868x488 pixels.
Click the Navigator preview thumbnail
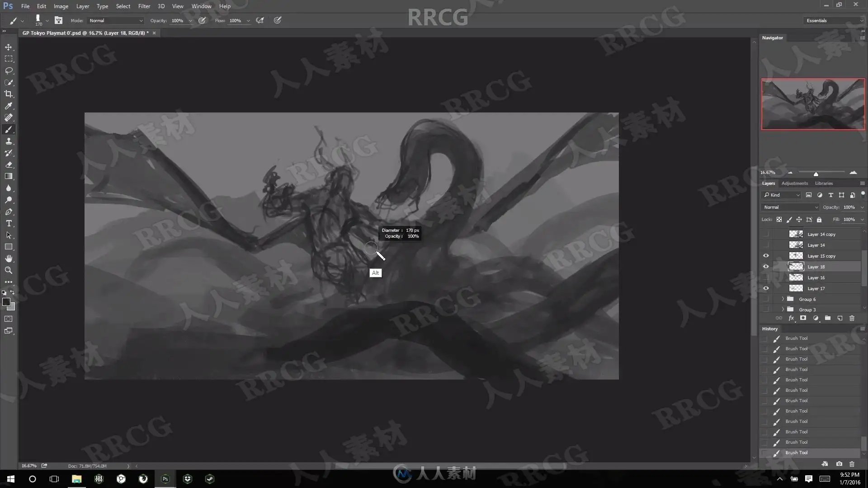click(813, 104)
